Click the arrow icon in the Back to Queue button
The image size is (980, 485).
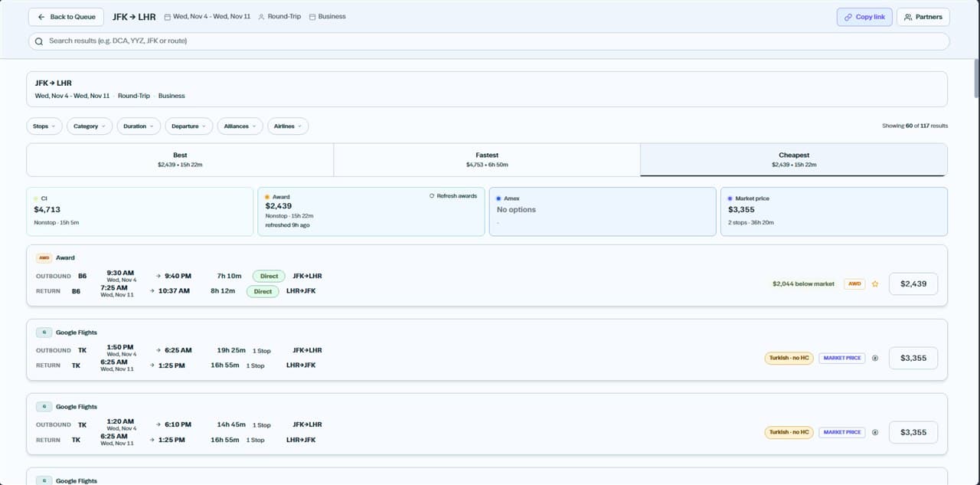41,17
